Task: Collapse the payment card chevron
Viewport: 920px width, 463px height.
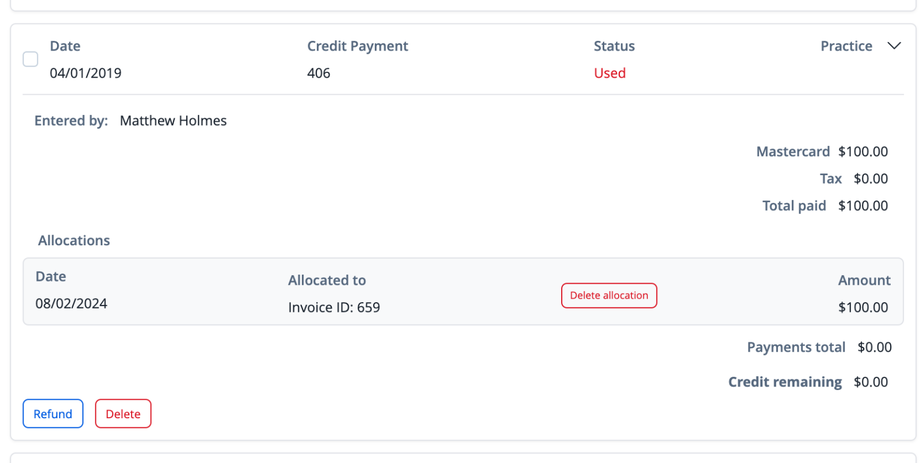Action: pyautogui.click(x=894, y=46)
